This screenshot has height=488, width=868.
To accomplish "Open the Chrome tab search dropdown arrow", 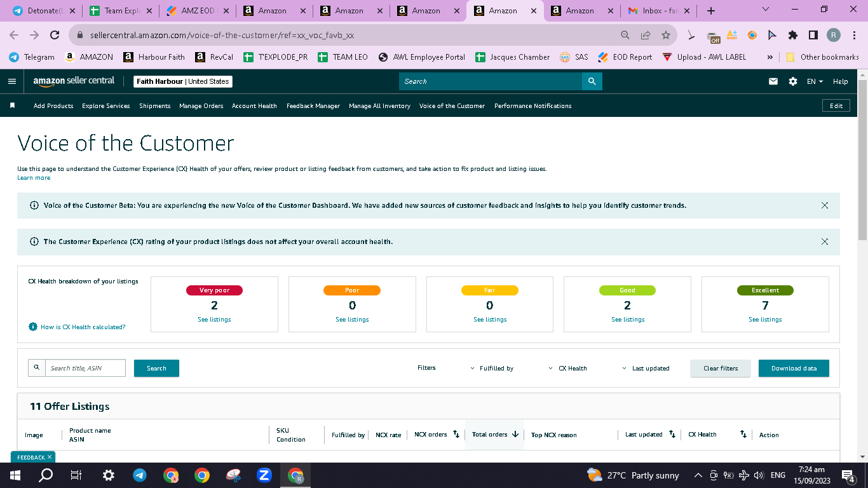I will [x=765, y=10].
